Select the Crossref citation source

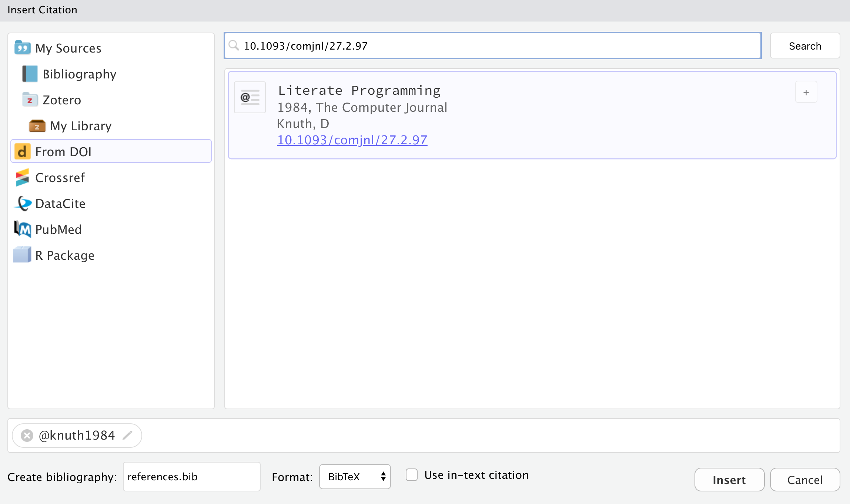coord(60,178)
